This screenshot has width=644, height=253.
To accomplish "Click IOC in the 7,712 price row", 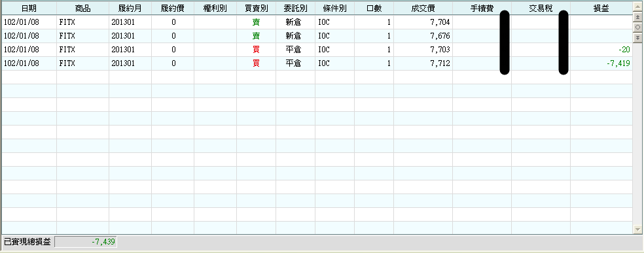I will tap(324, 63).
